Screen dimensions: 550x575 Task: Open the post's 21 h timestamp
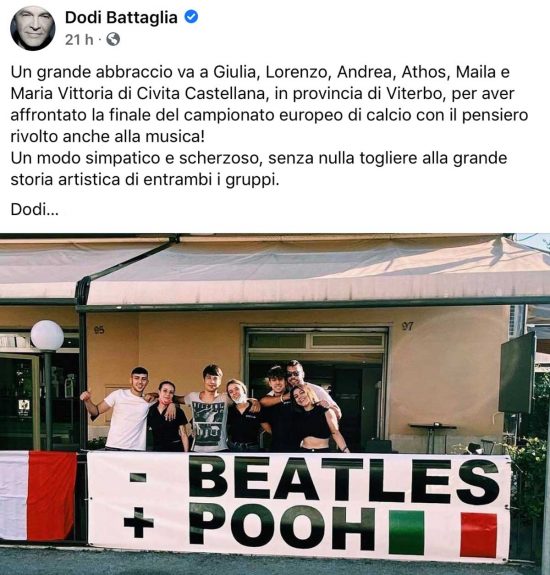click(x=79, y=40)
